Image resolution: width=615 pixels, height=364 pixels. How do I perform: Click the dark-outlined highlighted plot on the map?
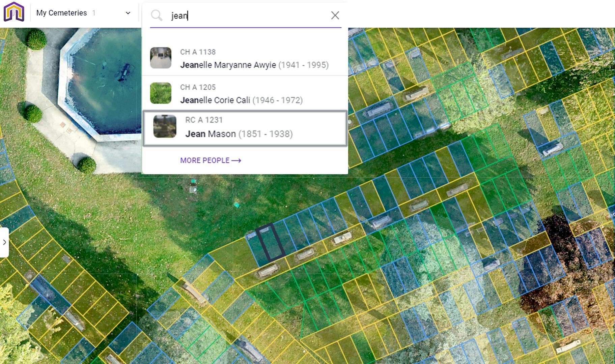click(x=270, y=242)
